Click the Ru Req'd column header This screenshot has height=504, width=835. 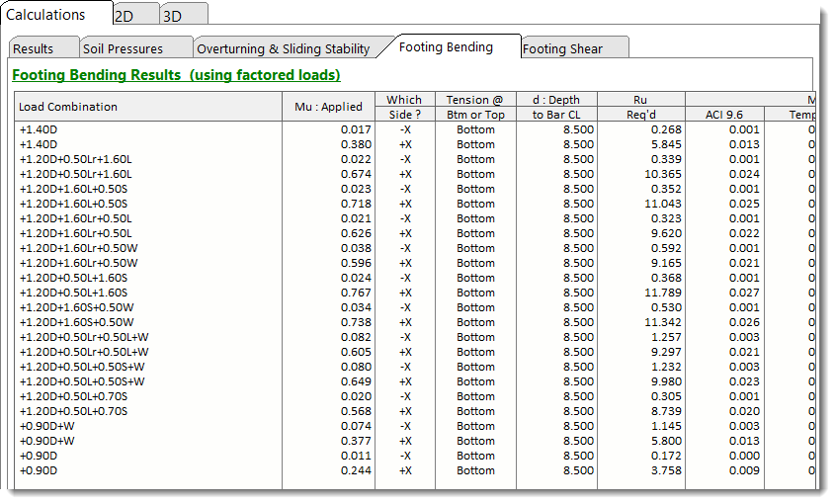(x=640, y=107)
